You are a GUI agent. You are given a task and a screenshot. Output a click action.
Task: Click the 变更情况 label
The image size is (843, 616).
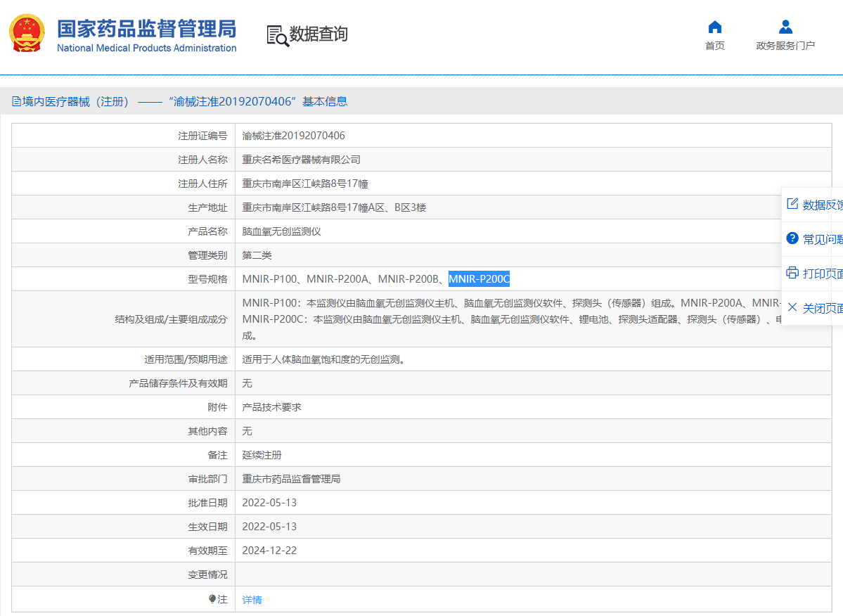[207, 575]
